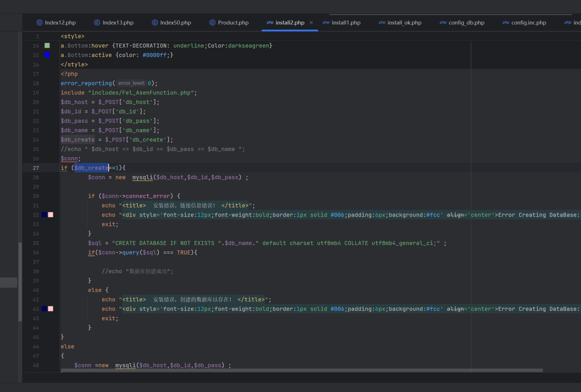581x392 pixels.
Task: Click the Index12.php file type icon
Action: (40, 23)
